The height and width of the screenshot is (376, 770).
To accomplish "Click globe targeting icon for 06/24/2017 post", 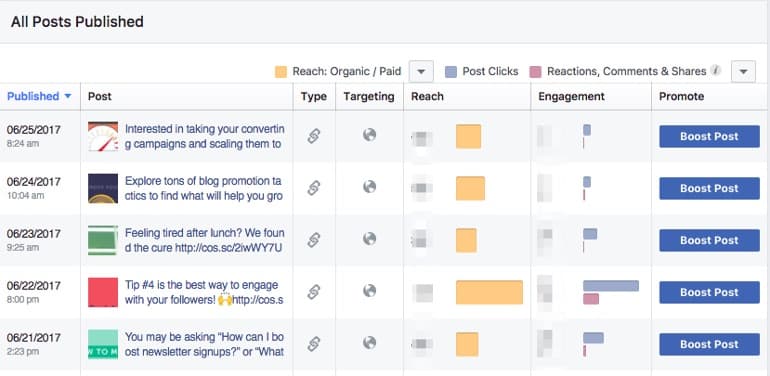I will point(369,187).
